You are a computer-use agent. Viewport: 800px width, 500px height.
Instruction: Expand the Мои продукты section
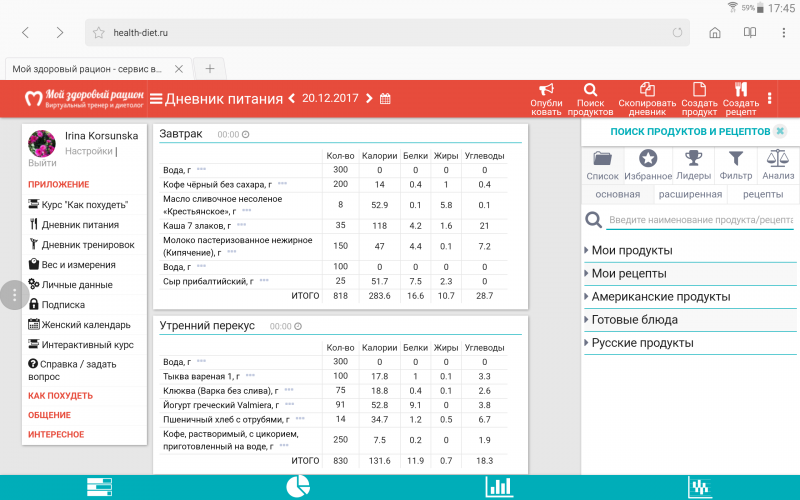point(631,250)
